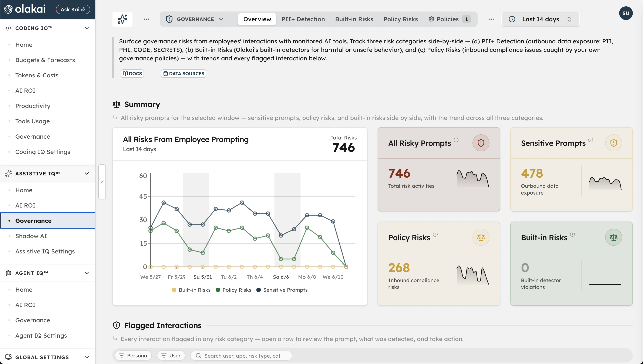Click the shield icon on All Risky Prompts card
This screenshot has width=643, height=364.
pyautogui.click(x=481, y=143)
